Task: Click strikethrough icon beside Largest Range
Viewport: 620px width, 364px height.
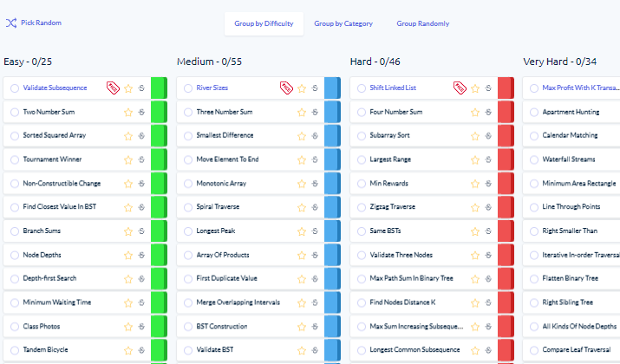Action: pyautogui.click(x=488, y=159)
